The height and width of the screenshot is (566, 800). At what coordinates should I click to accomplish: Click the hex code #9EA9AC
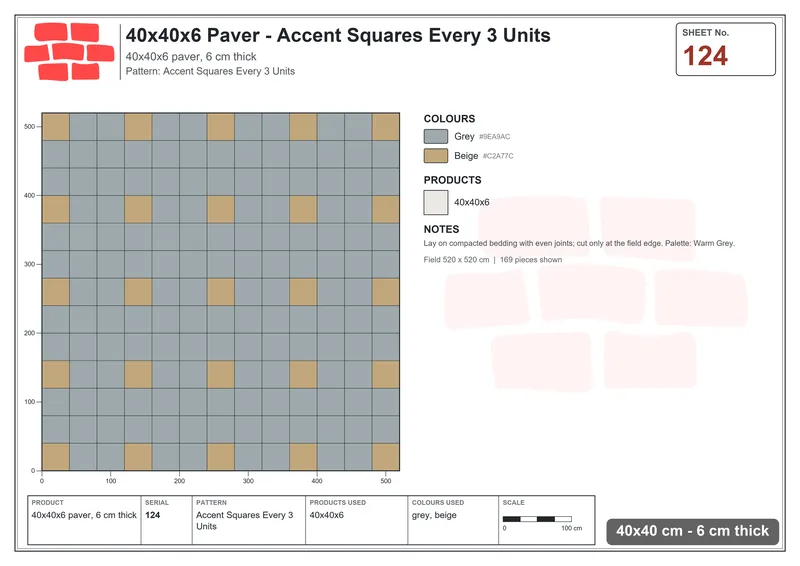(x=494, y=137)
